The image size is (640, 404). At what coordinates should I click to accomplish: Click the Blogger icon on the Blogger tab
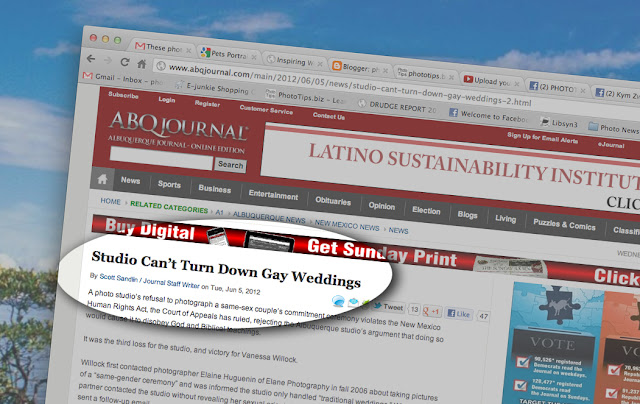click(337, 65)
